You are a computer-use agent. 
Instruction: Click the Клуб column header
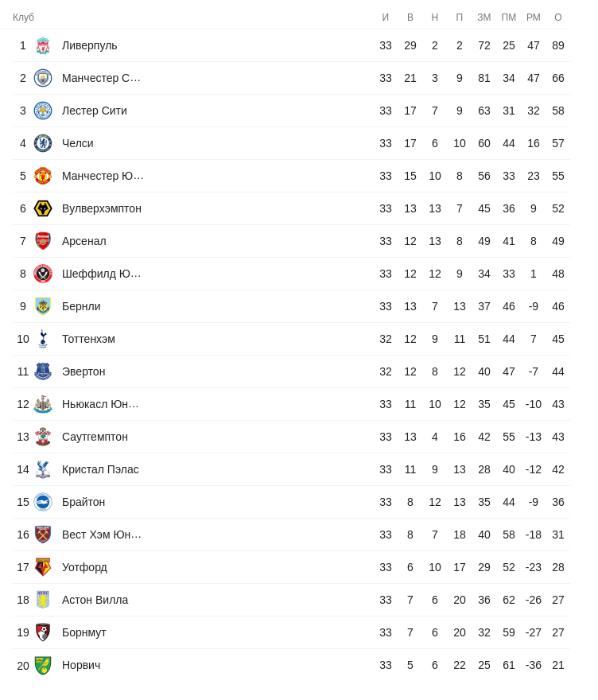[23, 17]
